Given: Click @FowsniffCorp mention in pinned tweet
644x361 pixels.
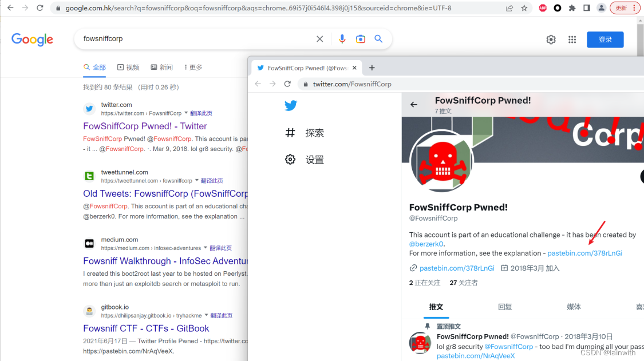Looking at the screenshot, I should click(x=508, y=347).
